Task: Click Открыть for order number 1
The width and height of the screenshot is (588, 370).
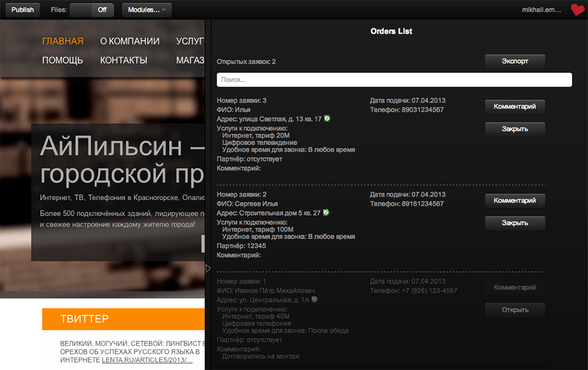Action: [515, 310]
